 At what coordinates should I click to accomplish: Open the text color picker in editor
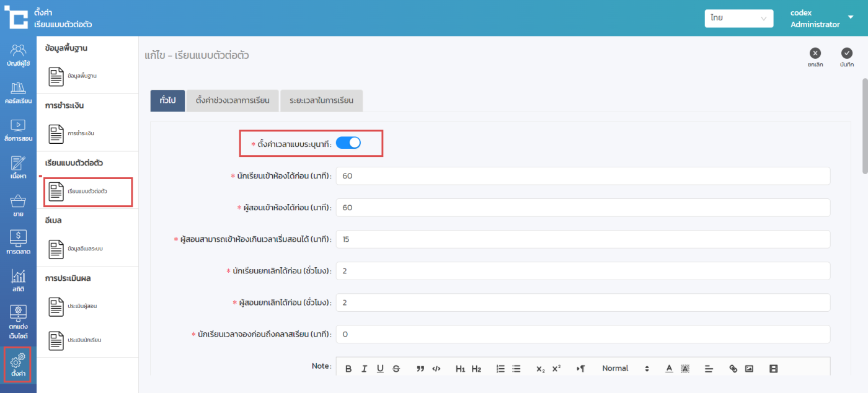[669, 369]
